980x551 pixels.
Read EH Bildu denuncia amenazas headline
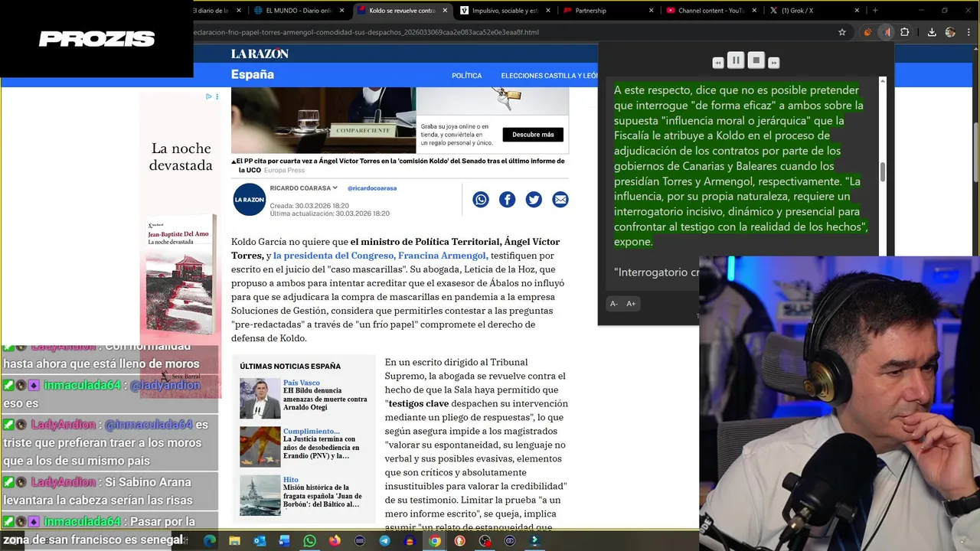click(325, 399)
